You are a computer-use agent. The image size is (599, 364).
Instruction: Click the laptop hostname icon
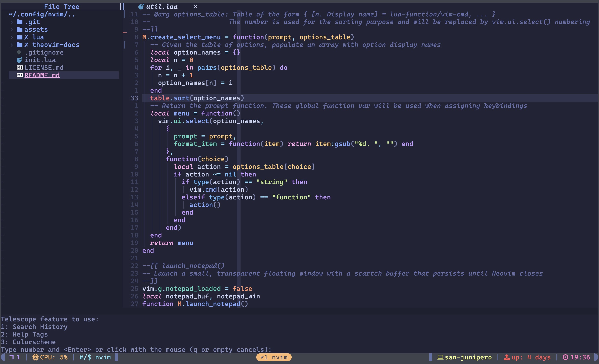tap(440, 357)
